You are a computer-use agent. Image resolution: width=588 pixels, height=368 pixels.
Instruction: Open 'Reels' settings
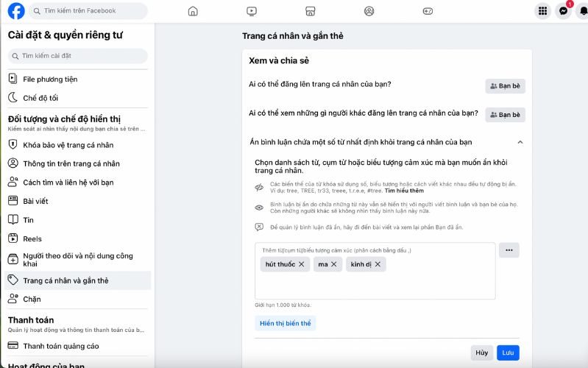(77, 238)
